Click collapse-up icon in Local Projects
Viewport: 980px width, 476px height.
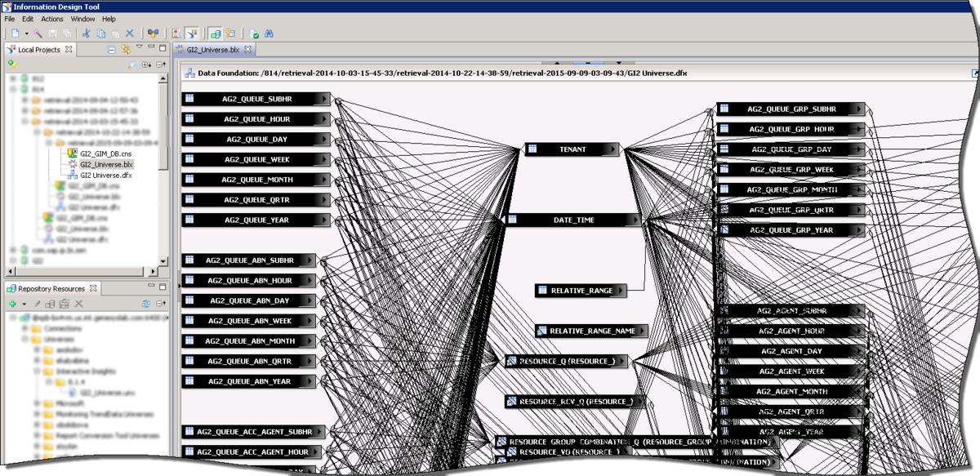tap(161, 64)
